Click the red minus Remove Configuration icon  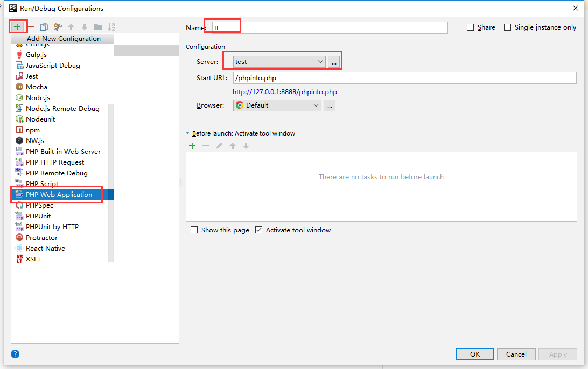coord(31,27)
